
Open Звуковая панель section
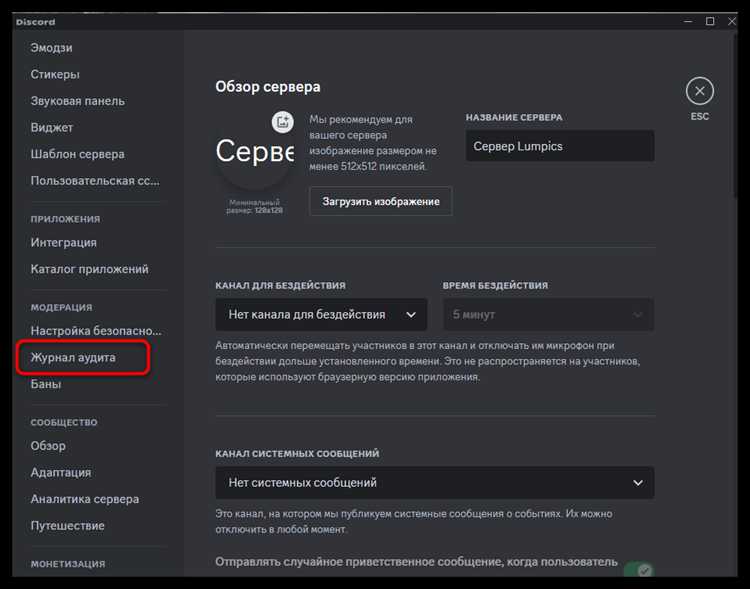click(77, 101)
